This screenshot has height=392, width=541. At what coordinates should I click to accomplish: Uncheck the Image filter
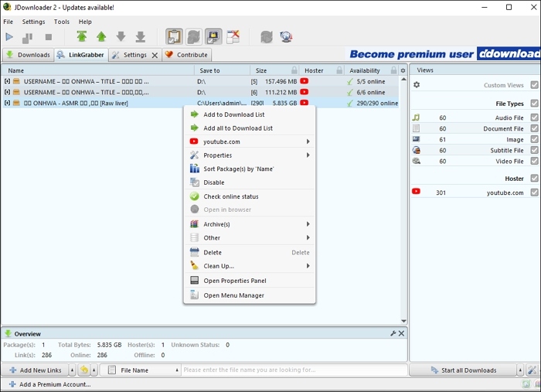(535, 139)
